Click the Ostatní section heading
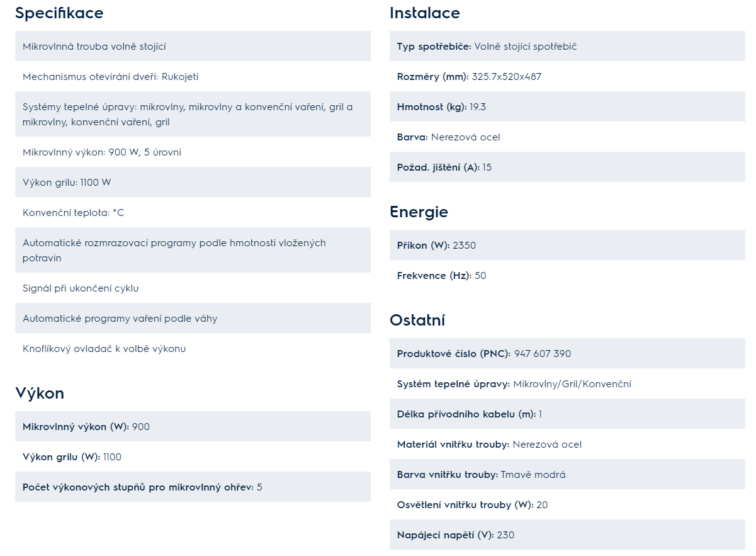This screenshot has width=756, height=556. pyautogui.click(x=417, y=321)
